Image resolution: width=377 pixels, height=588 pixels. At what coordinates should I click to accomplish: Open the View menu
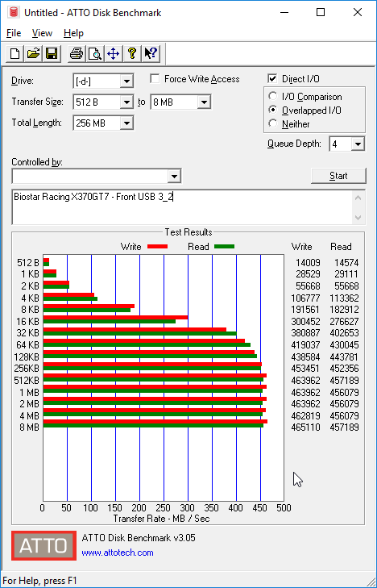(x=42, y=33)
